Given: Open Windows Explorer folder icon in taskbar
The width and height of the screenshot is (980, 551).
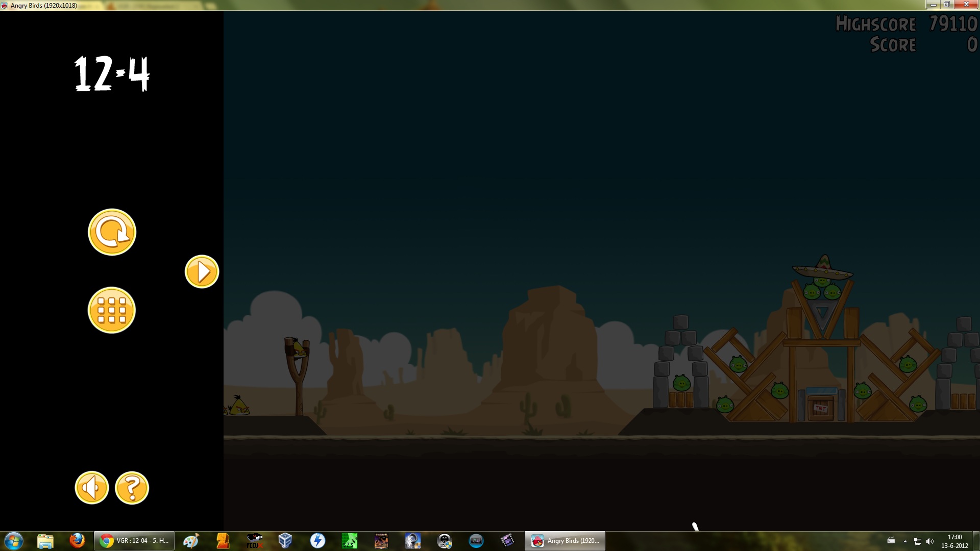Looking at the screenshot, I should point(45,540).
